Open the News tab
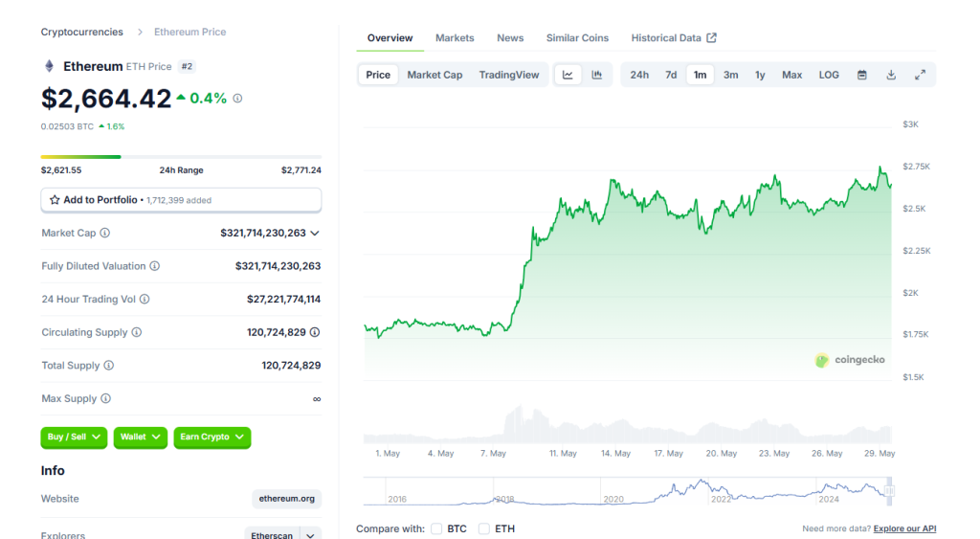This screenshot has width=980, height=539. click(x=510, y=37)
